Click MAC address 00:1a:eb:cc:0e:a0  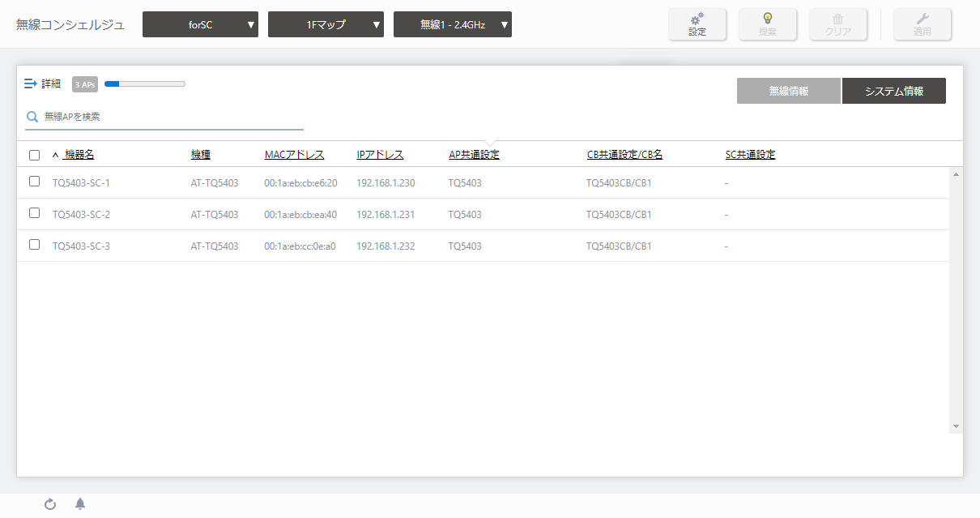click(x=300, y=246)
